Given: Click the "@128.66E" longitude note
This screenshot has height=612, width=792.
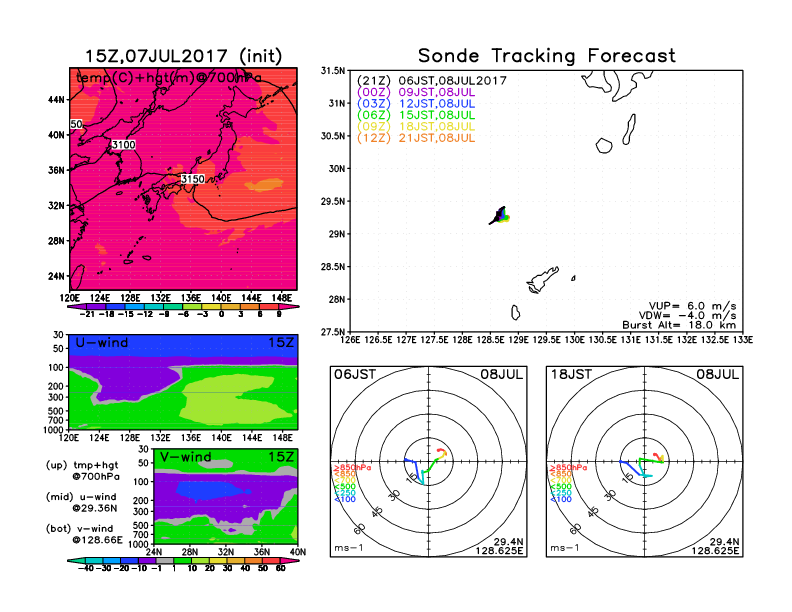Looking at the screenshot, I should (x=97, y=540).
